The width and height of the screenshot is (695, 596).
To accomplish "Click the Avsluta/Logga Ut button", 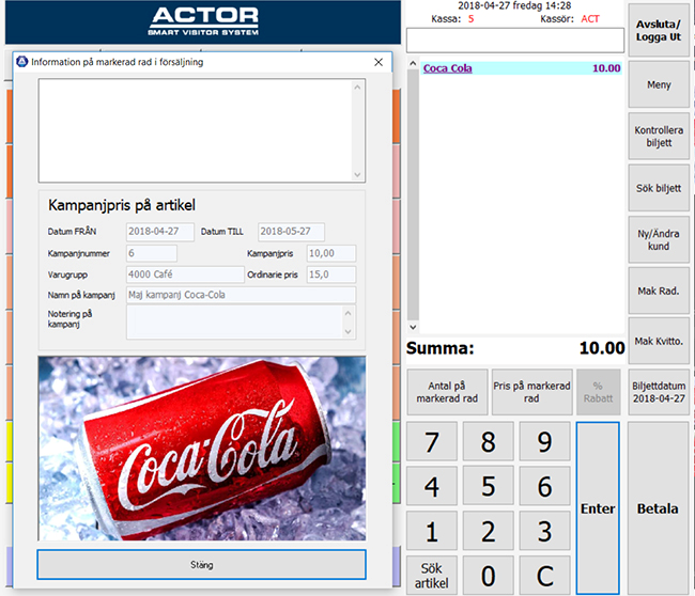I will point(658,31).
